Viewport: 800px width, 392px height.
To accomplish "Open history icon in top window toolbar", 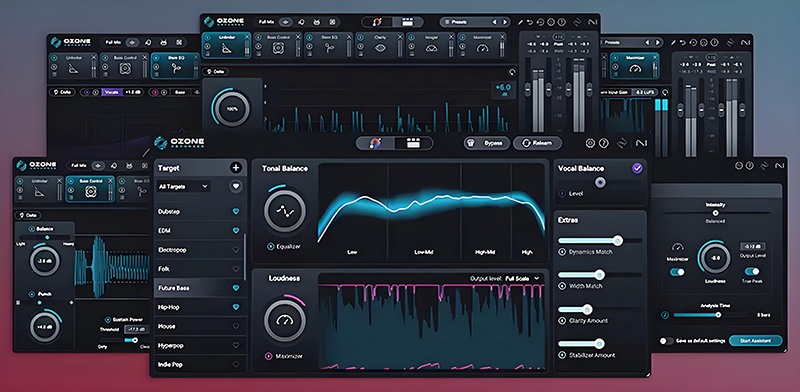I will click(x=541, y=22).
